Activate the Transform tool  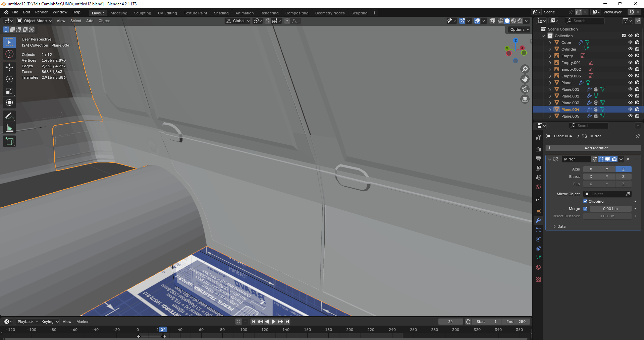[9, 103]
